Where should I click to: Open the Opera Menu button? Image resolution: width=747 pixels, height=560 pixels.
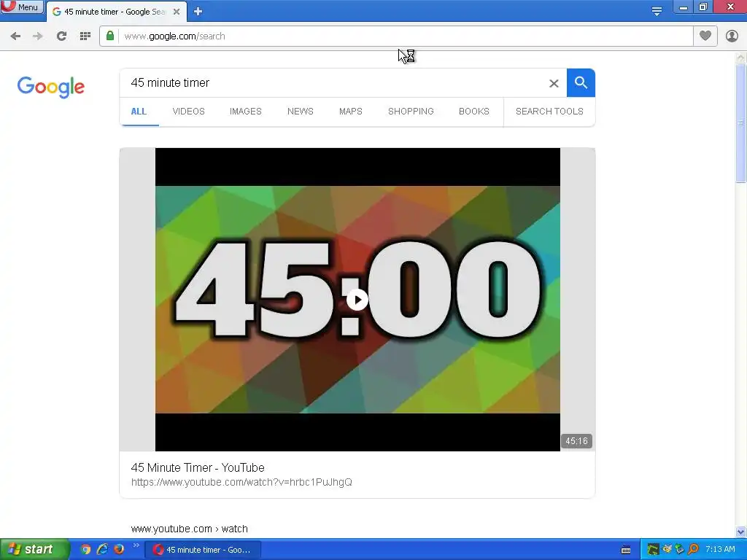click(x=21, y=7)
